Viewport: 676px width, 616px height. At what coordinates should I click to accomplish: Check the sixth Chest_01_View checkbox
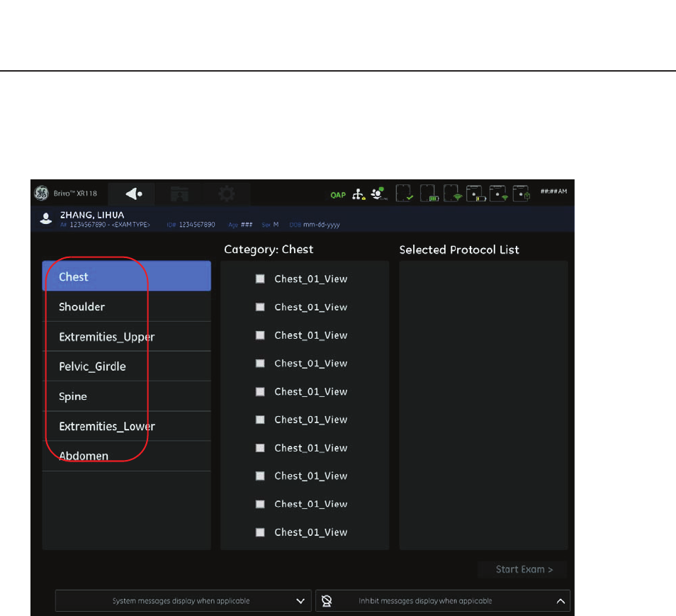coord(260,420)
